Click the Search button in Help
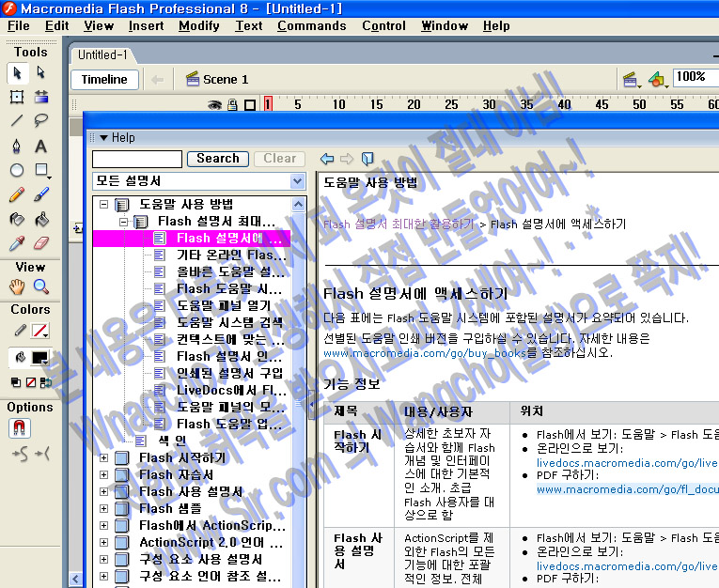The height and width of the screenshot is (588, 719). coord(218,159)
